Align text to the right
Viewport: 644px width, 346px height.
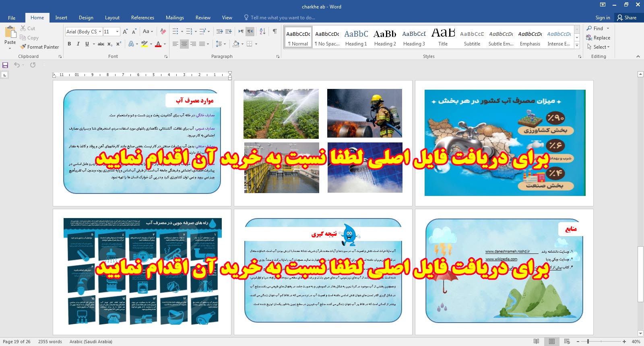pos(193,44)
